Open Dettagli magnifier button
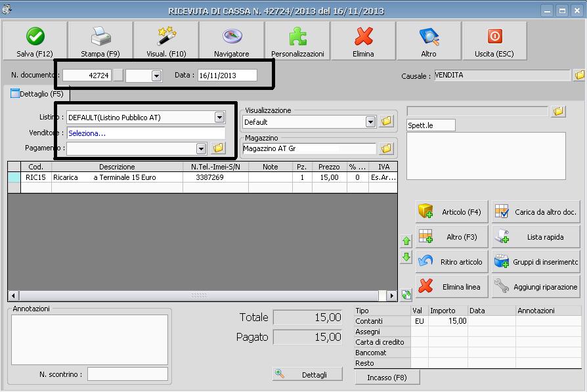This screenshot has height=392, width=587. pos(307,374)
